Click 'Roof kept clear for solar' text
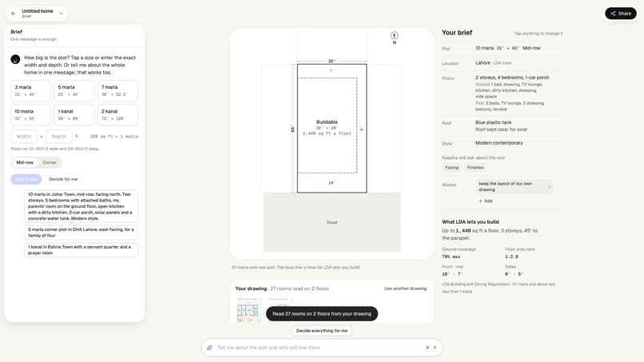Screen dimensions: 644x362 [x=501, y=129]
